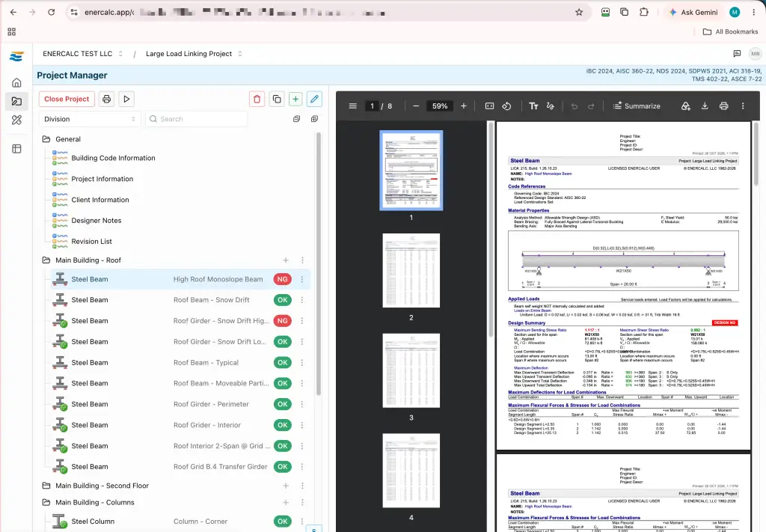Click in the Search input field

tap(197, 119)
